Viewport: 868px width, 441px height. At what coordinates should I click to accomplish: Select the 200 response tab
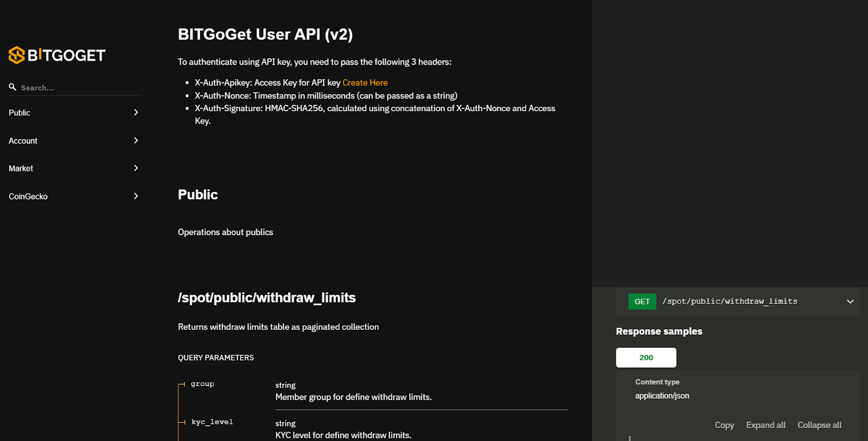646,357
